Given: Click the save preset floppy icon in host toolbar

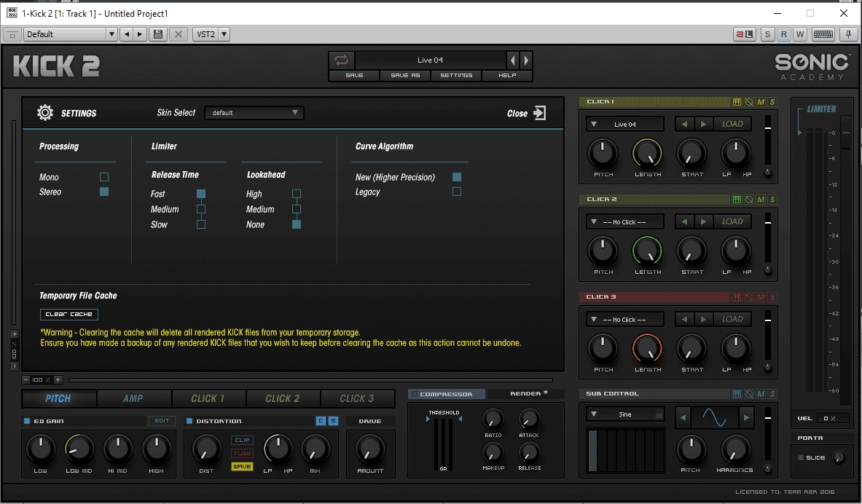Looking at the screenshot, I should pyautogui.click(x=158, y=34).
